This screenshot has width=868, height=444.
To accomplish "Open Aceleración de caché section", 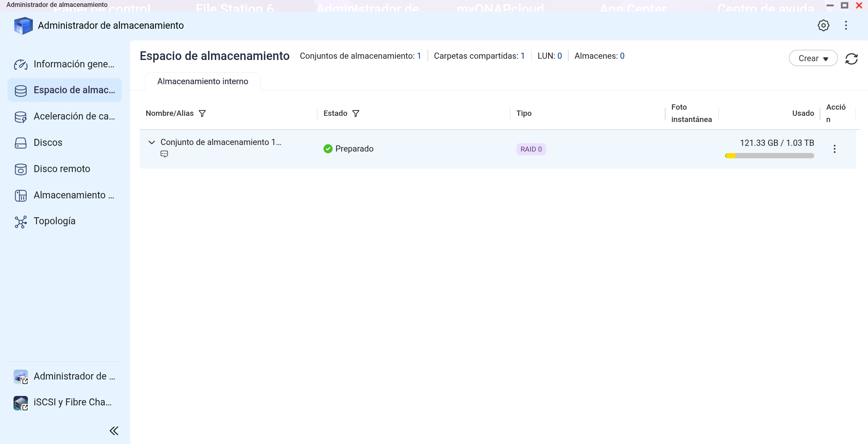I will point(74,116).
